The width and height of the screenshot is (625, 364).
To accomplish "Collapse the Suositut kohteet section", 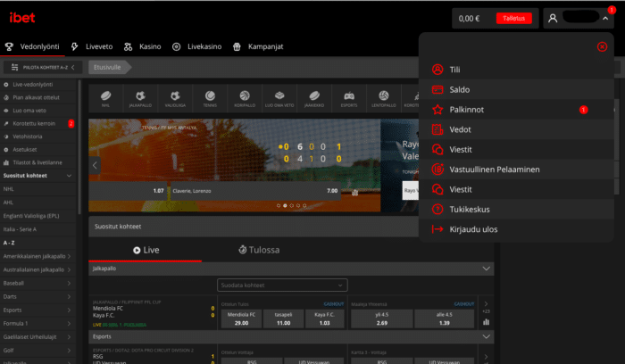I will pos(69,176).
